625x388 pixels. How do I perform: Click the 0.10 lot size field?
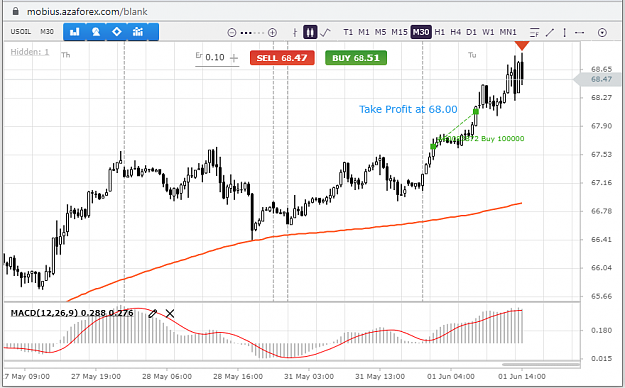tap(215, 57)
